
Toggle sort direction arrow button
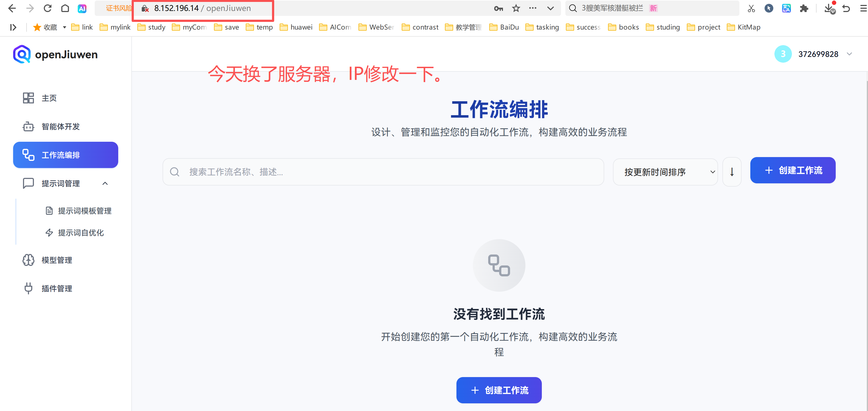point(731,172)
